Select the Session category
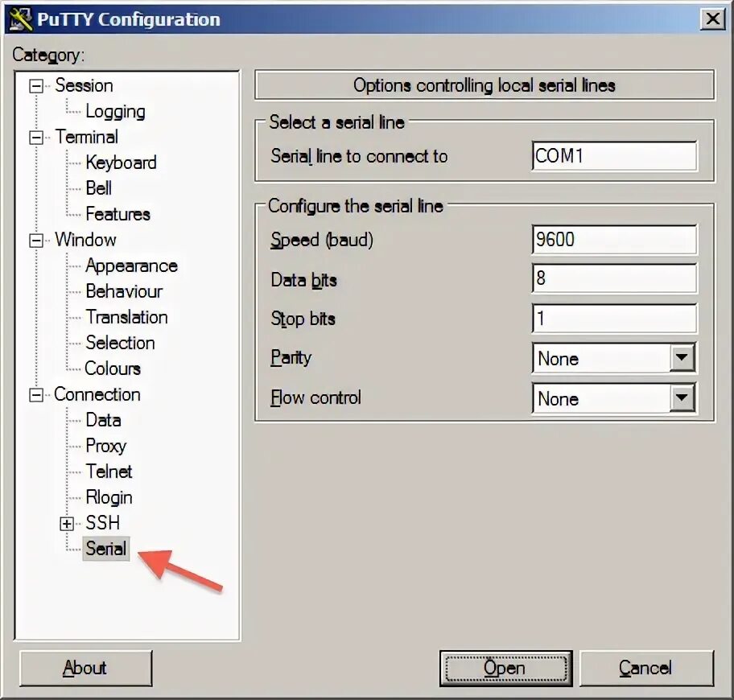The height and width of the screenshot is (700, 734). pyautogui.click(x=84, y=85)
